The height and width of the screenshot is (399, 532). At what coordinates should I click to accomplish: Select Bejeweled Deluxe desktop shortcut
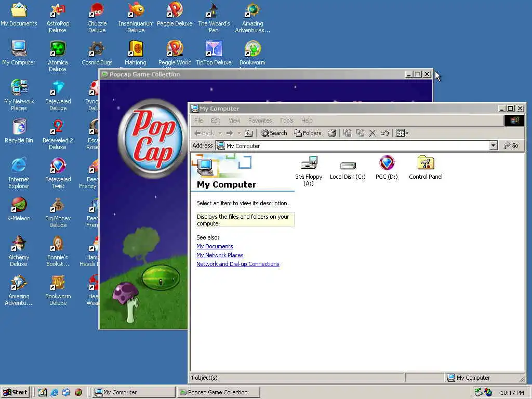point(58,96)
